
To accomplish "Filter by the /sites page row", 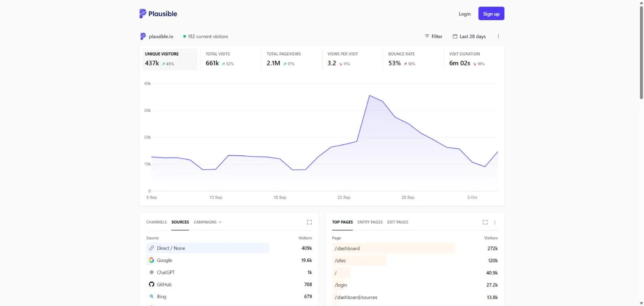I will 415,260.
